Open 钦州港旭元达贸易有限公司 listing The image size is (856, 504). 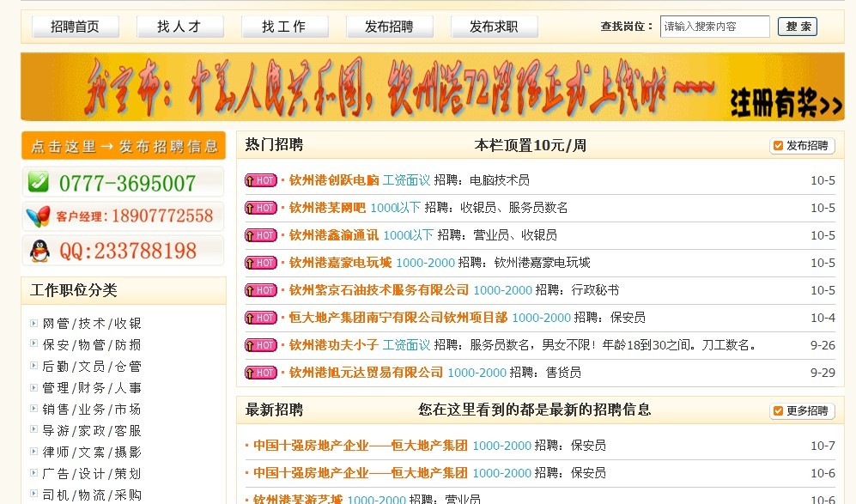pyautogui.click(x=366, y=373)
